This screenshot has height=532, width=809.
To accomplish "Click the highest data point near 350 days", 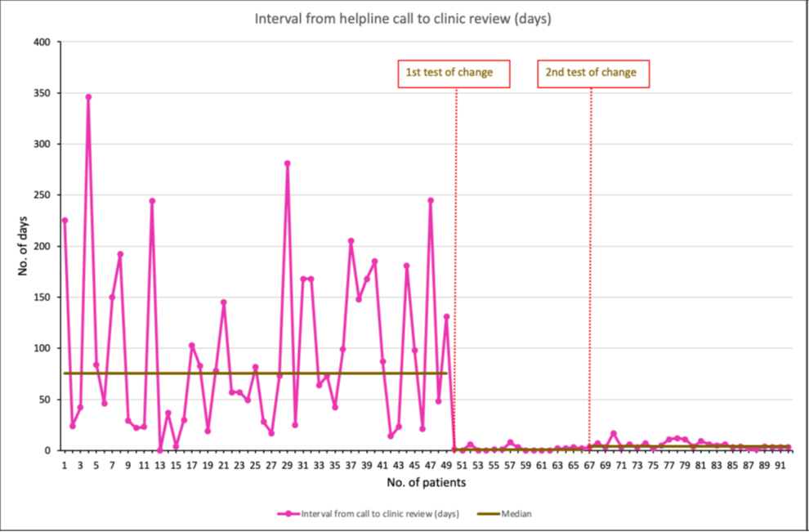I will click(88, 96).
